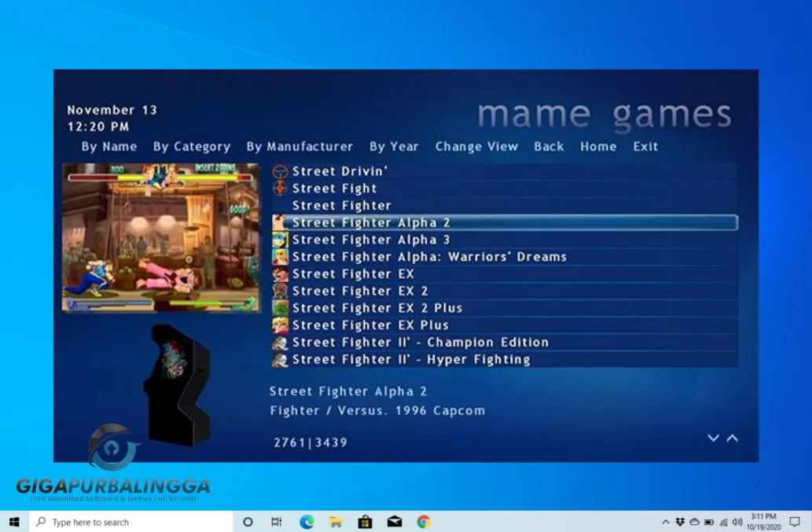Image resolution: width=812 pixels, height=532 pixels.
Task: Click the down chevron to scroll the list
Action: (x=713, y=438)
